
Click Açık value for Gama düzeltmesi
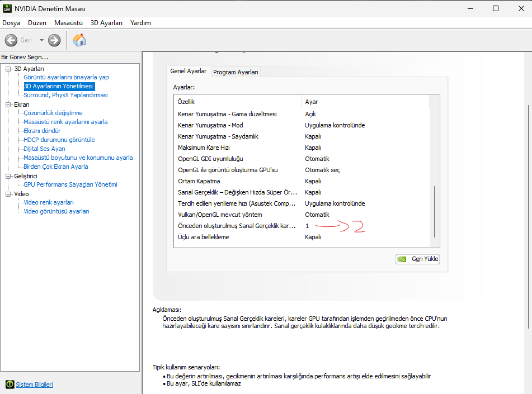310,114
